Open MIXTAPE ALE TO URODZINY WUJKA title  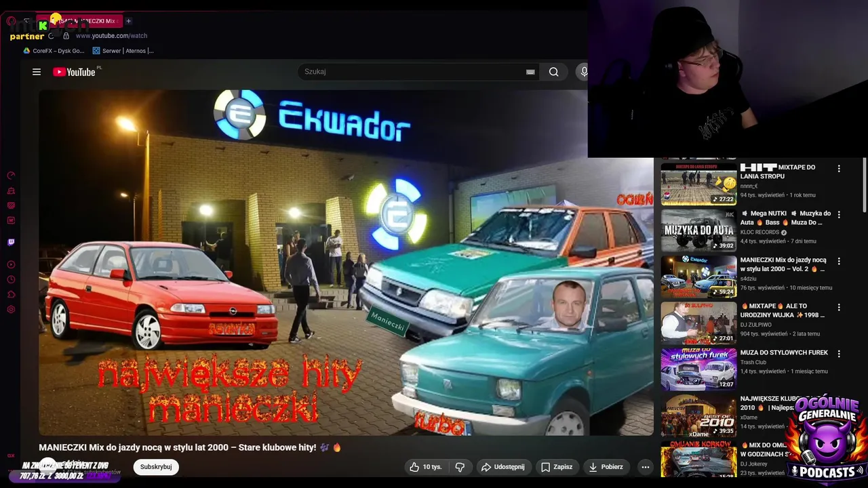pos(783,310)
